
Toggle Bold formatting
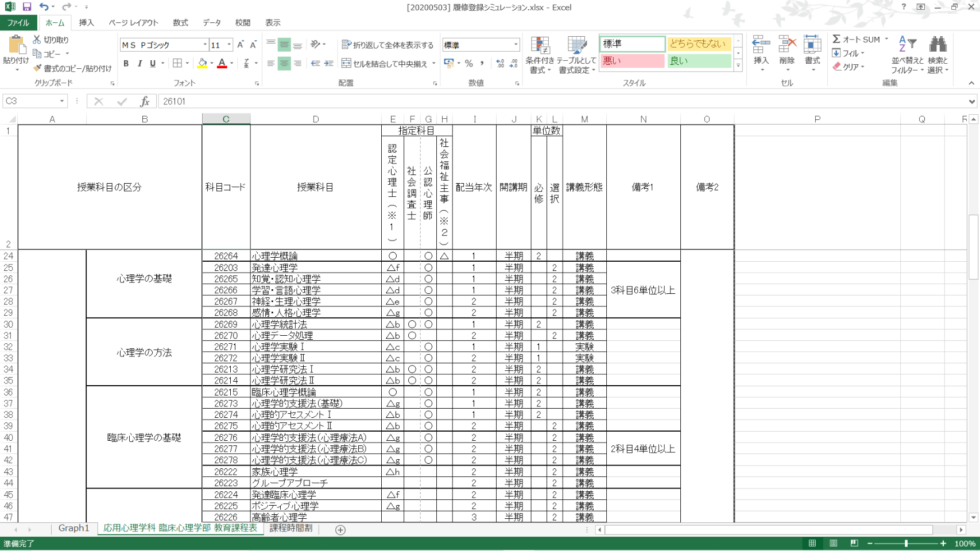(126, 64)
